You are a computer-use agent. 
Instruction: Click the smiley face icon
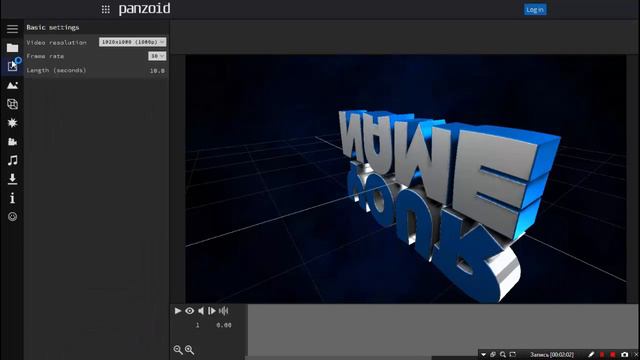tap(12, 217)
